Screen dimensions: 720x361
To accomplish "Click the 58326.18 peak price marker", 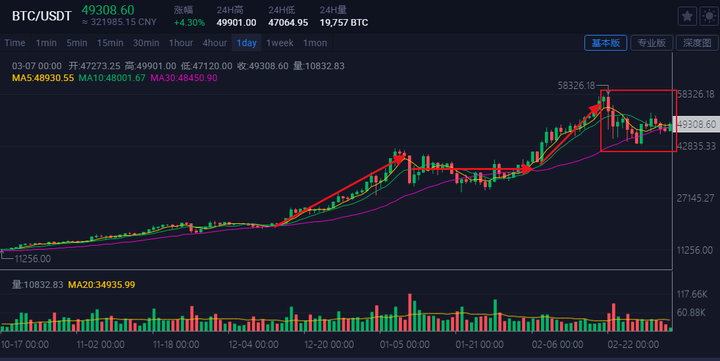I will pos(576,85).
